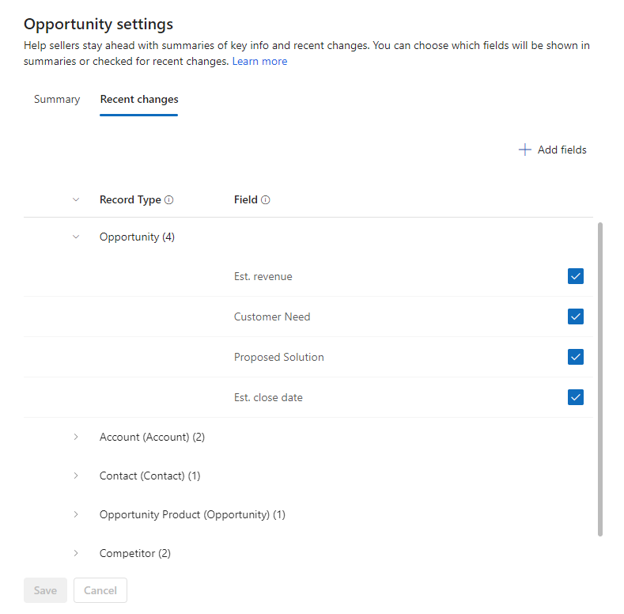Select the Proposed Solution field row

[x=308, y=357]
